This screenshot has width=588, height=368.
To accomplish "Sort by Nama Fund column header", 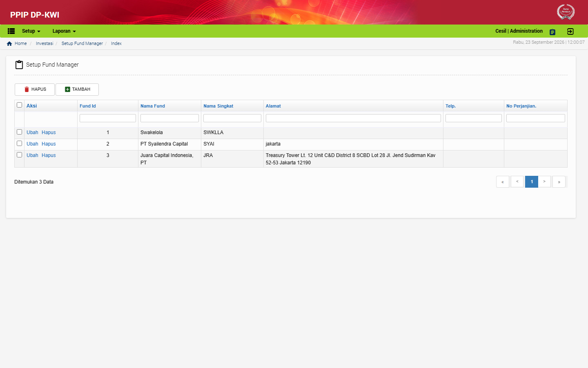I will 153,106.
